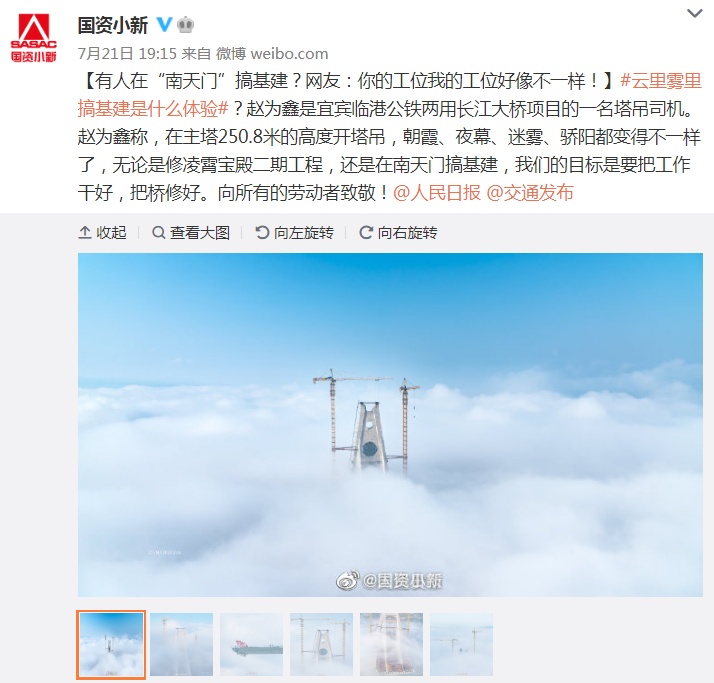714x683 pixels.
Task: Click the SASAC 国资小新 avatar logo
Action: pyautogui.click(x=34, y=38)
